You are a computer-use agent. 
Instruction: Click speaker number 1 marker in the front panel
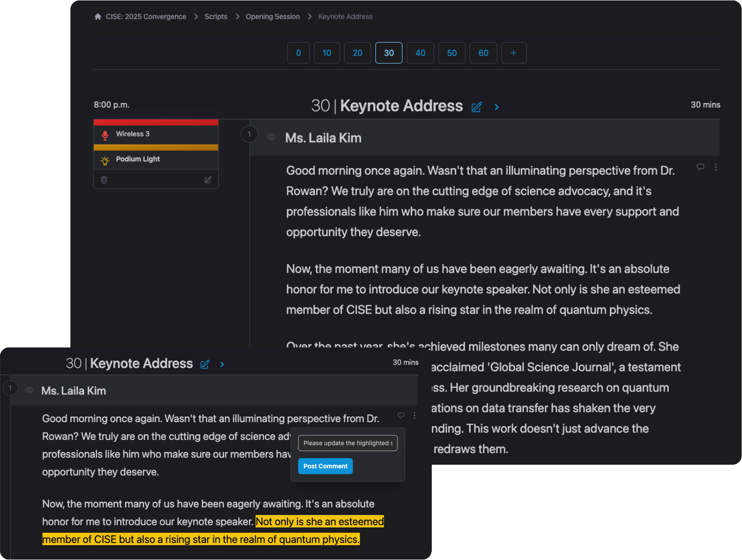click(x=10, y=388)
